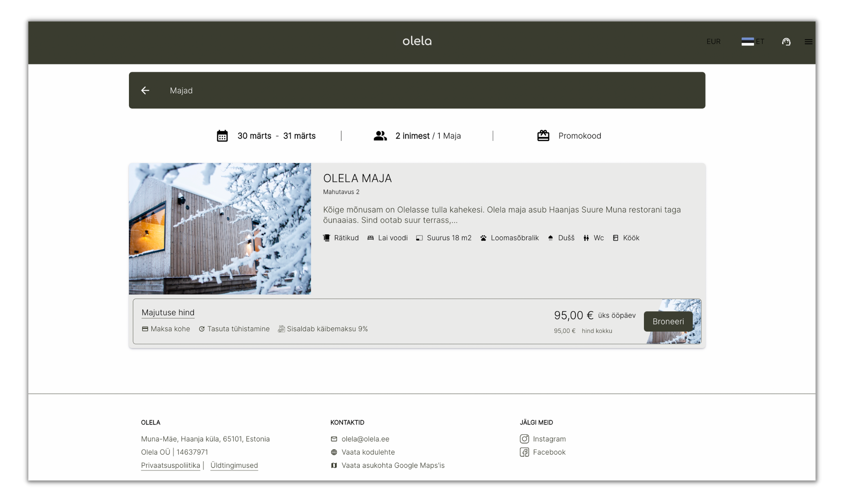Click the Tasuta tühistamine refresh icon
843x504 pixels.
(x=202, y=329)
